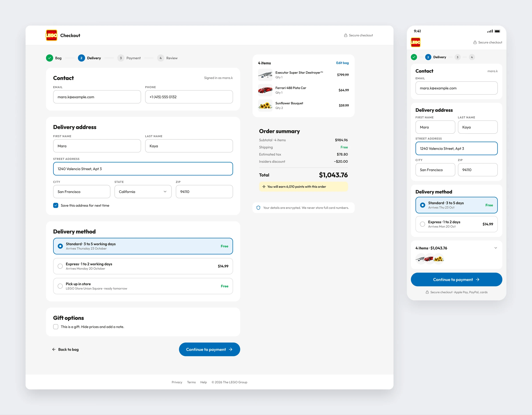Open mobile step 3 in the progress bar
This screenshot has width=532, height=415.
pos(458,57)
